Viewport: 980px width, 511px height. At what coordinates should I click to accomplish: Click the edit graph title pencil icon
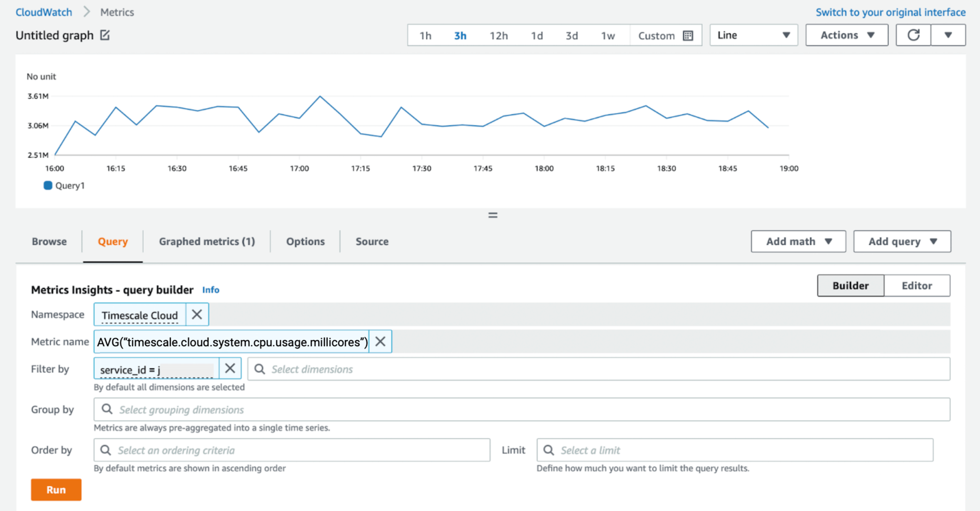pyautogui.click(x=105, y=35)
